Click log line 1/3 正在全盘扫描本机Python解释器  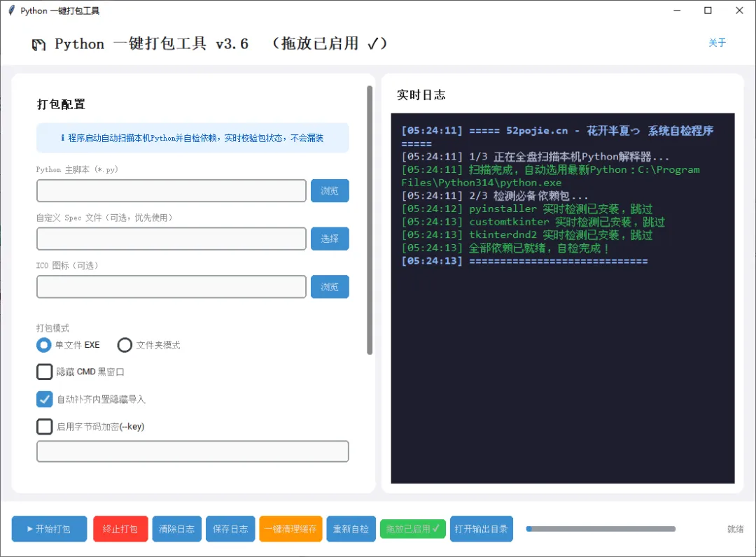tap(535, 157)
